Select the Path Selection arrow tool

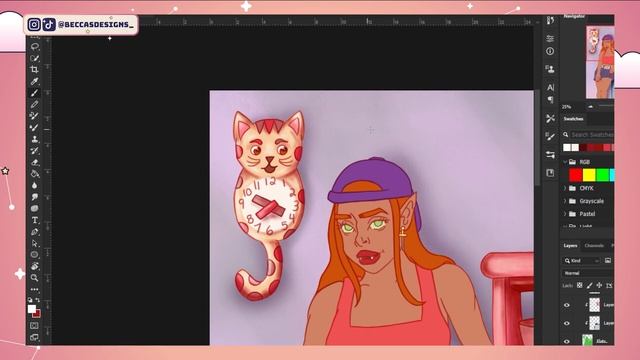pyautogui.click(x=35, y=243)
